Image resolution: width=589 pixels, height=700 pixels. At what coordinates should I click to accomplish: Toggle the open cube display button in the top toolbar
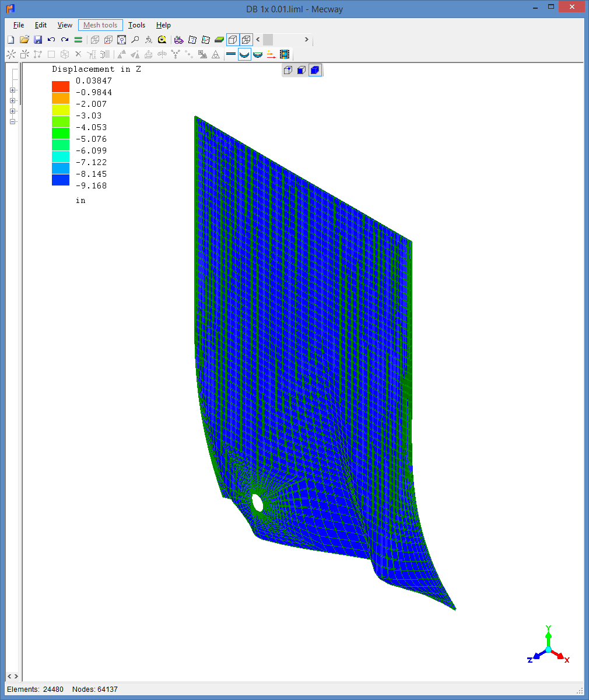(233, 40)
